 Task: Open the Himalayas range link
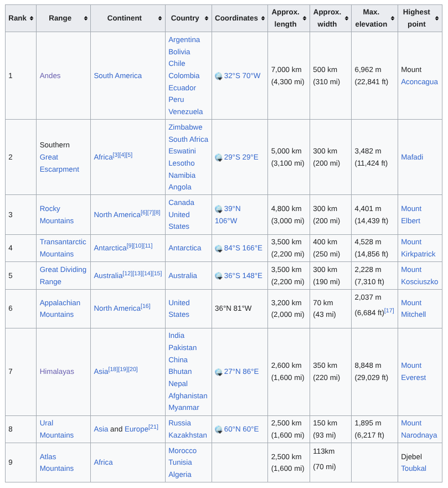pyautogui.click(x=57, y=372)
